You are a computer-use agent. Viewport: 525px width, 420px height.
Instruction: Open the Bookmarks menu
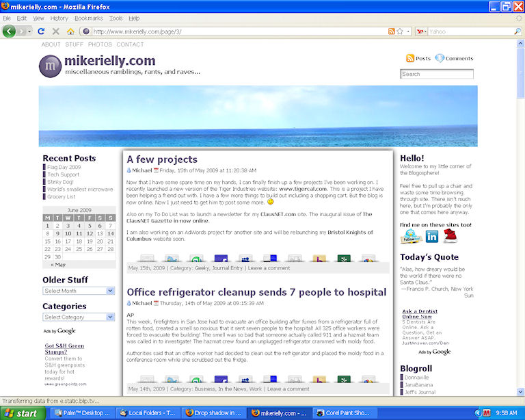tap(89, 18)
